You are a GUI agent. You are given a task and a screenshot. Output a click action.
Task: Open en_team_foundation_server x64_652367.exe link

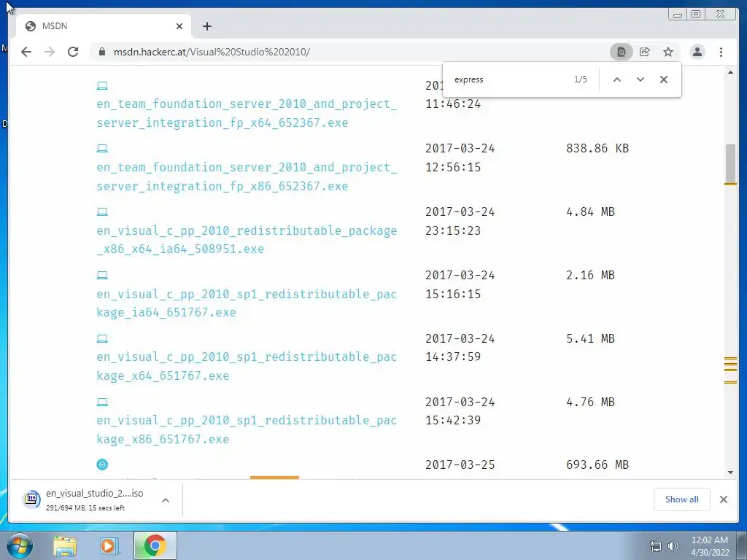[x=247, y=113]
